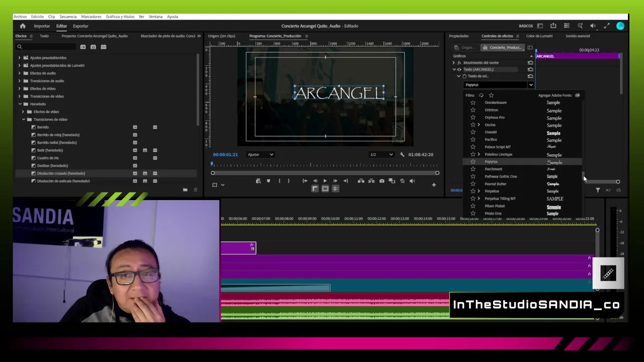Collapse the legacy Transiciones de vídeo subfolder
Screen dimensions: 644x362
[x=23, y=120]
